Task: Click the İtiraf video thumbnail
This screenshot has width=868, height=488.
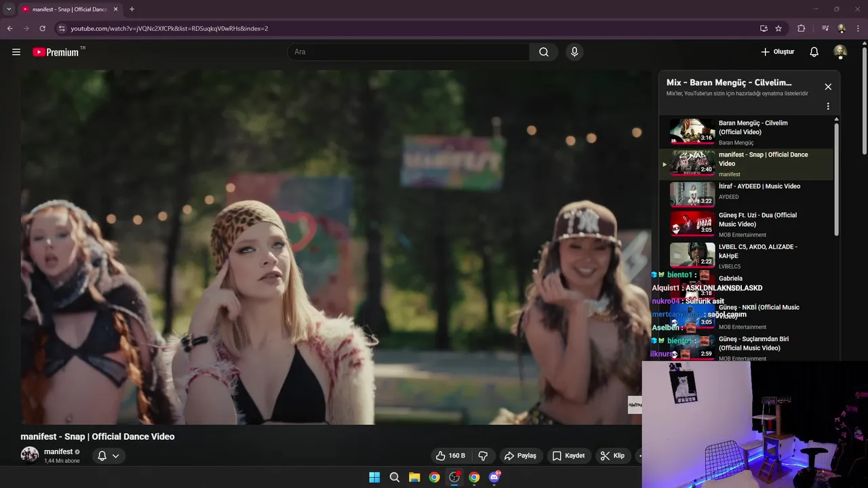Action: tap(692, 195)
